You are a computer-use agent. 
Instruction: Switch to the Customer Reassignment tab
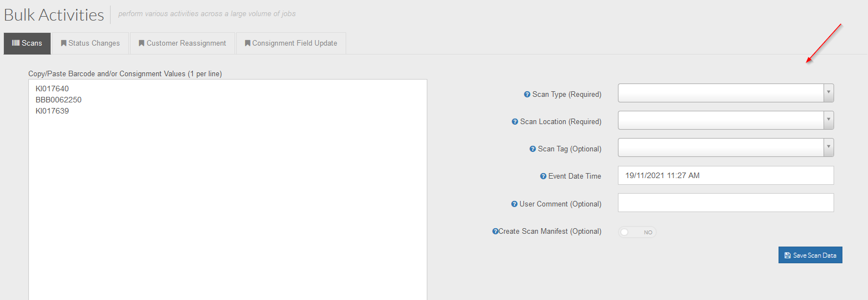tap(182, 43)
